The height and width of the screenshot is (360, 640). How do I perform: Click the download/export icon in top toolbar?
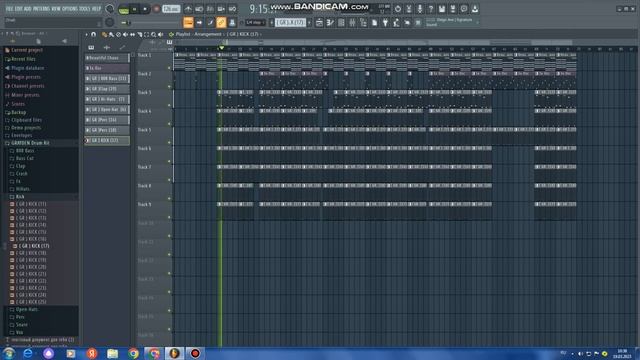(x=475, y=9)
